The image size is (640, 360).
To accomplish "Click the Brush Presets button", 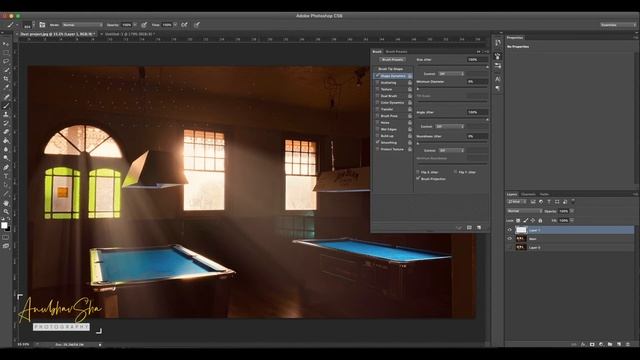I will [x=392, y=60].
